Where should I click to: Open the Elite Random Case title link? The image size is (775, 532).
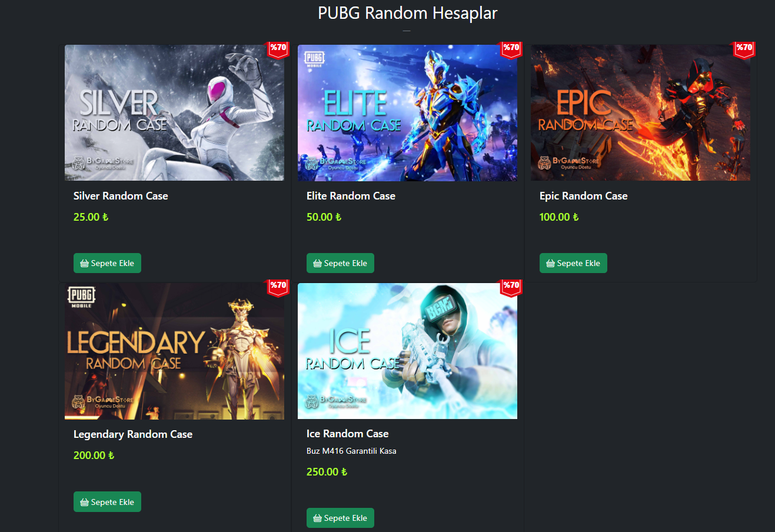tap(351, 196)
